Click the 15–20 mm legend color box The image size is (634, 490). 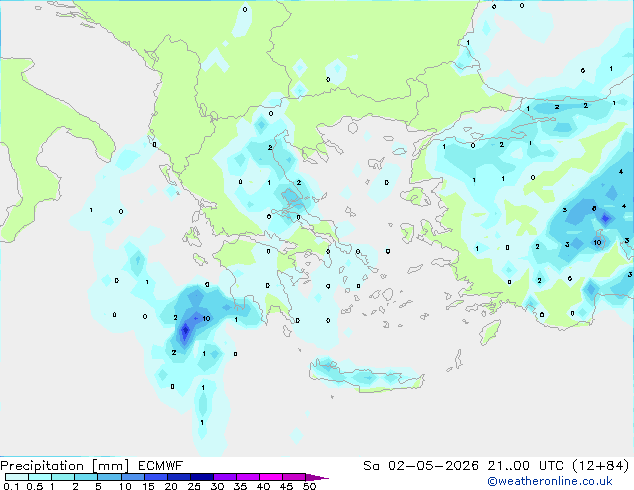click(155, 477)
